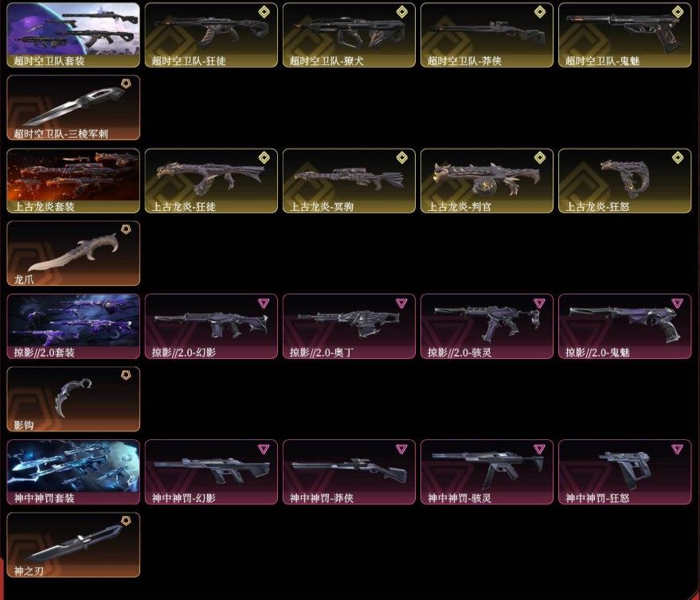Open the 上古龙炎套装 bundle
700x600 pixels.
pos(73,181)
